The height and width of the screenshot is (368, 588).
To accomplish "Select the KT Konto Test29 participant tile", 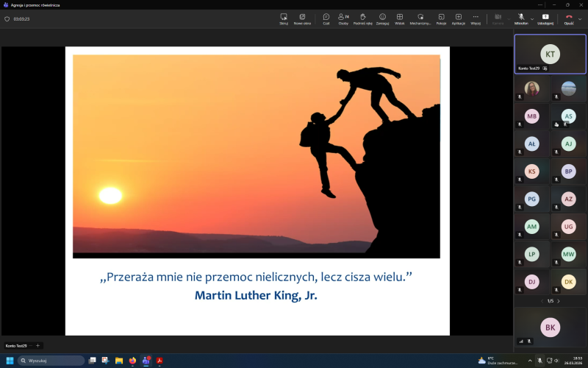I will [x=550, y=54].
